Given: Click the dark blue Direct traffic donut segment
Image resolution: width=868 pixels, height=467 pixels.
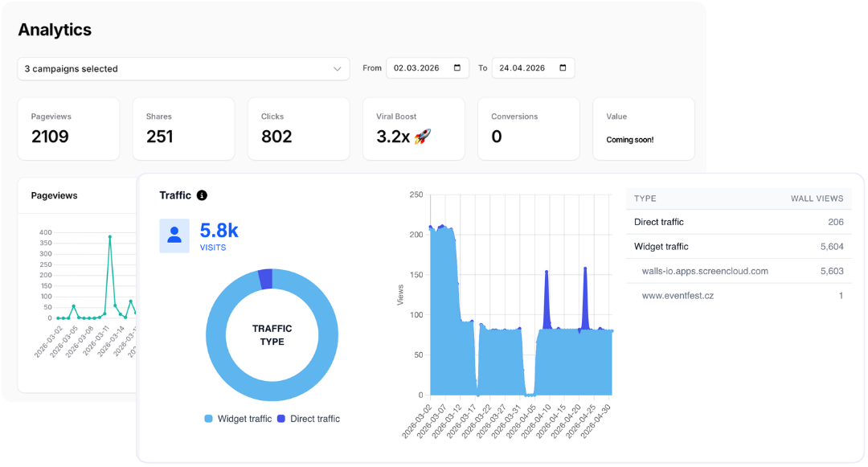Looking at the screenshot, I should pyautogui.click(x=266, y=279).
